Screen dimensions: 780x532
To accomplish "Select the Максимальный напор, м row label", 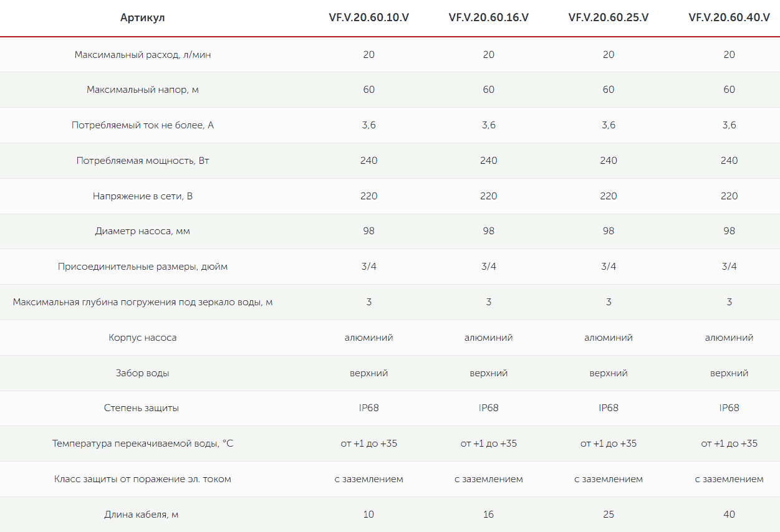I will (143, 90).
